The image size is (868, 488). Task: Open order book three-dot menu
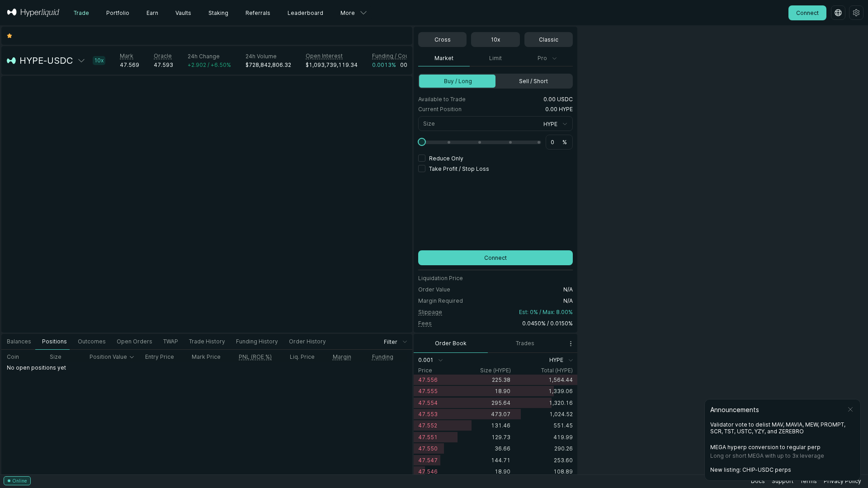pos(571,343)
